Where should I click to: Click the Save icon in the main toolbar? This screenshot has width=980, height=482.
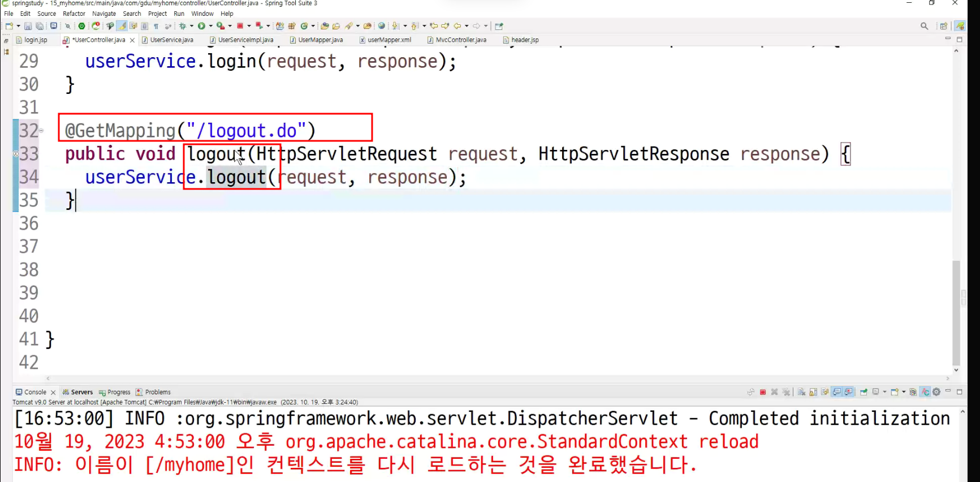[28, 26]
